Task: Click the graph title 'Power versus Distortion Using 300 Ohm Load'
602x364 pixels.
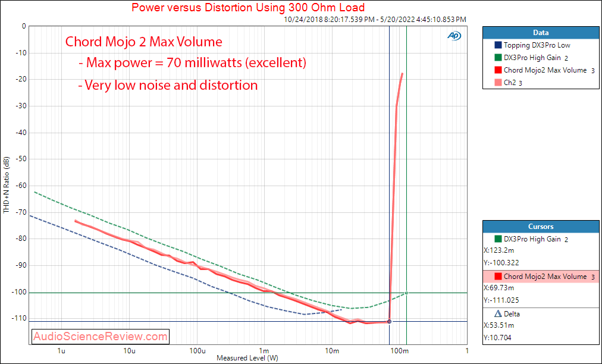Action: [x=248, y=7]
